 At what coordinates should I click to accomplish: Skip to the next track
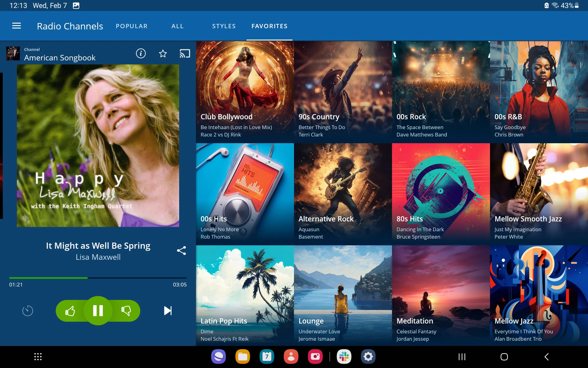pyautogui.click(x=168, y=311)
